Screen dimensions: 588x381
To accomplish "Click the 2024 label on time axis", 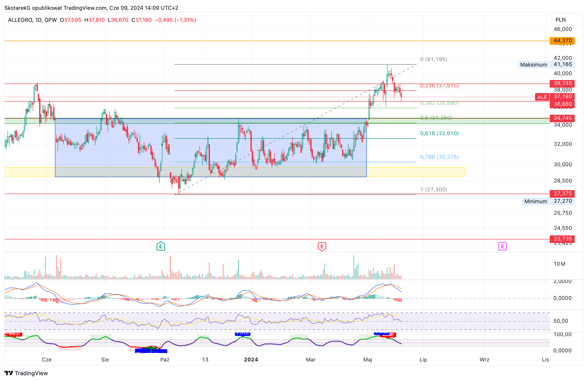I will click(x=251, y=359).
